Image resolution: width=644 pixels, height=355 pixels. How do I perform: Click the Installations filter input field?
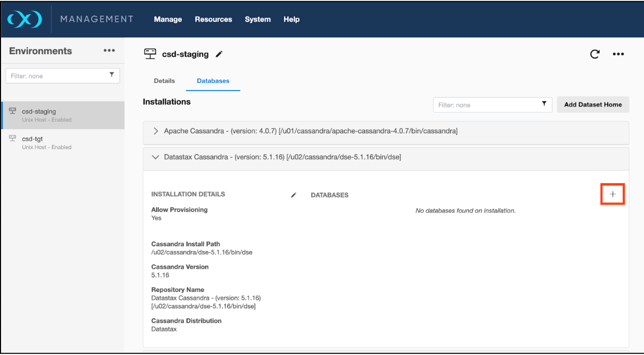[484, 105]
